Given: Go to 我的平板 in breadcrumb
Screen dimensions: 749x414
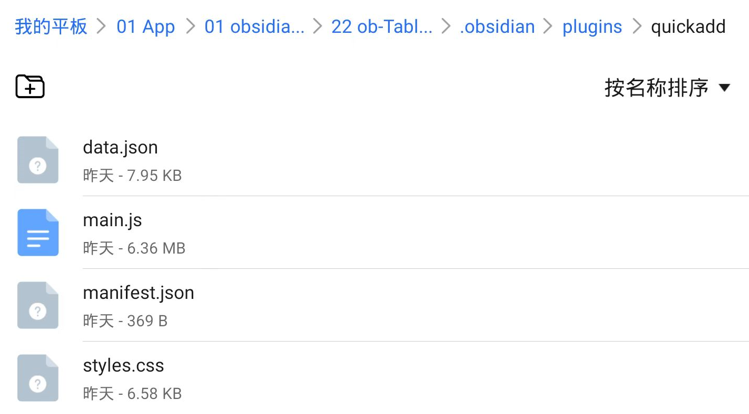Looking at the screenshot, I should tap(51, 27).
